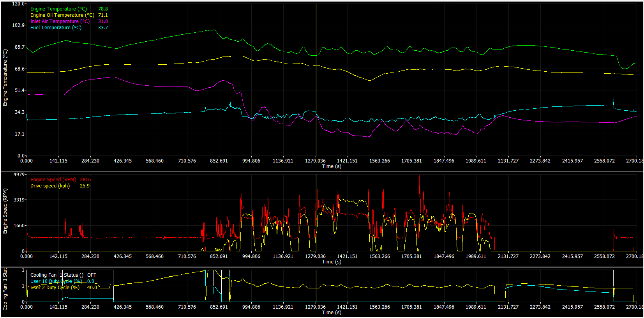The image size is (644, 318).
Task: Click the Engine Temperature value 78.8 in legend
Action: click(103, 9)
